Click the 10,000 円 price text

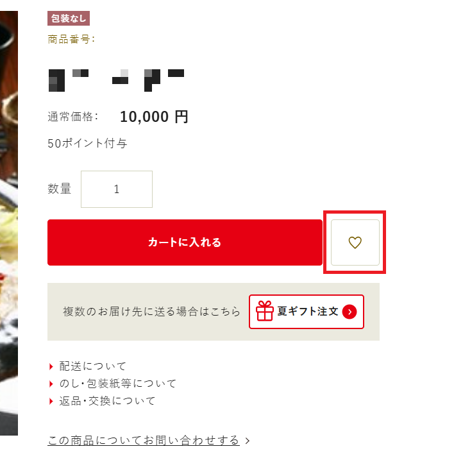click(154, 117)
